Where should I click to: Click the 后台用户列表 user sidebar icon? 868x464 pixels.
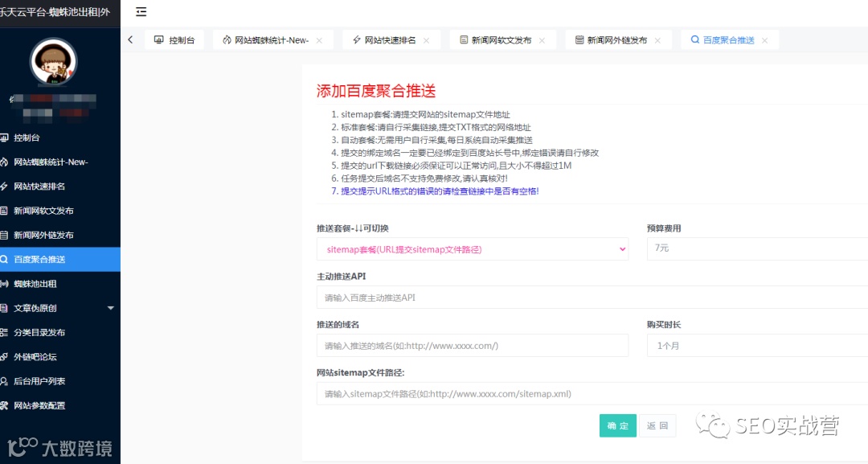(x=4, y=381)
